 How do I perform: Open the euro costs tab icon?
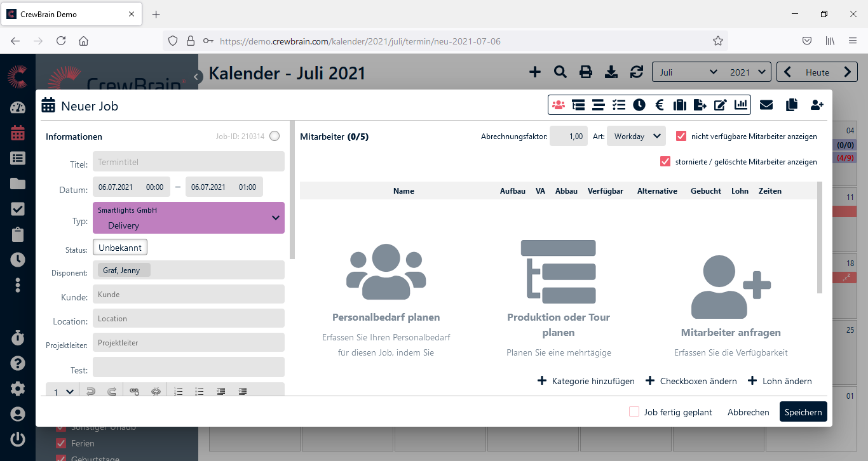click(x=660, y=105)
